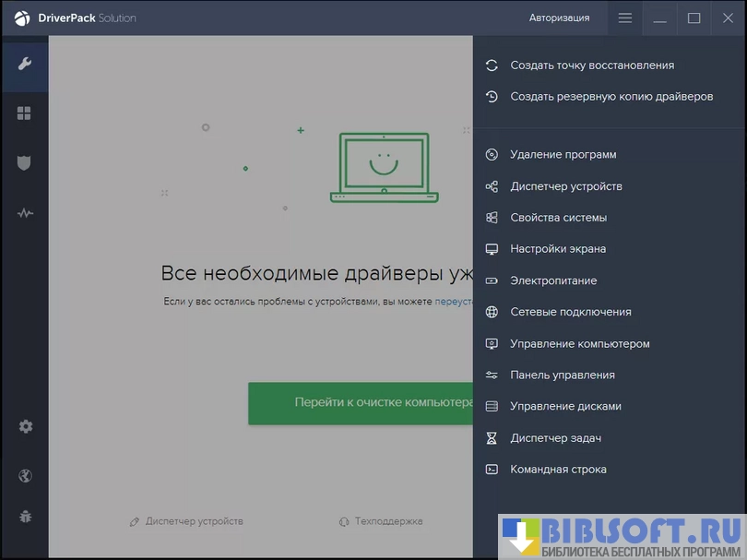Open Сетевые подключения menu entry
Image resolution: width=747 pixels, height=560 pixels.
[x=570, y=312]
